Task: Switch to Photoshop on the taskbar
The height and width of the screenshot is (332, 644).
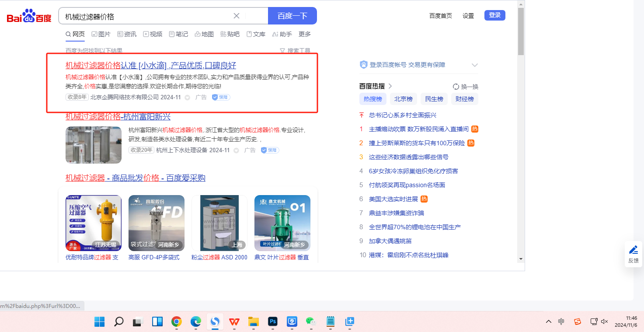Action: tap(273, 322)
